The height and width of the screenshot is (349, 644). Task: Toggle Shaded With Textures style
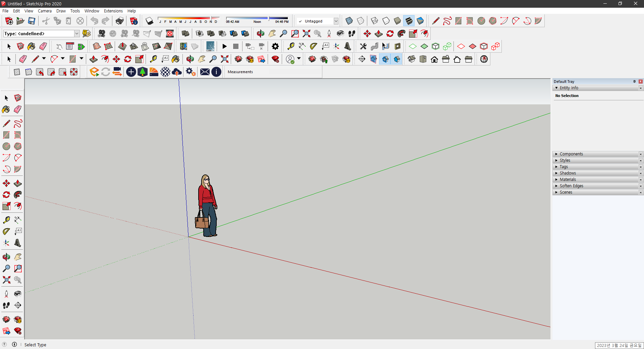[x=409, y=21]
